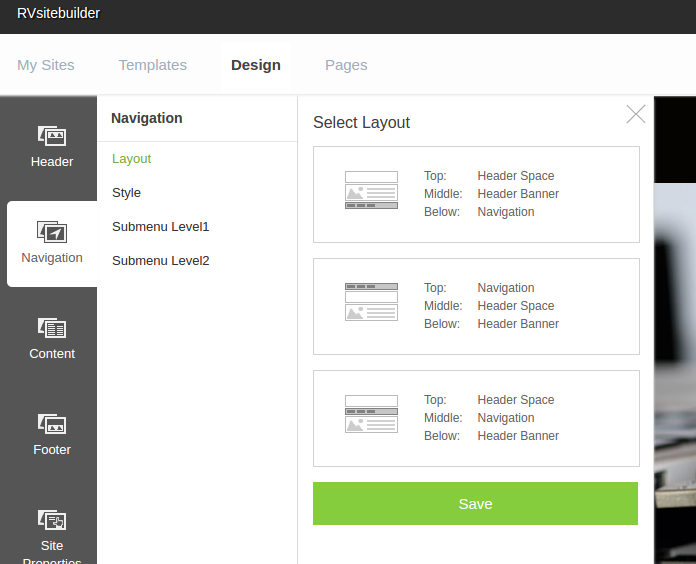Select the Design tab
696x564 pixels.
[256, 65]
